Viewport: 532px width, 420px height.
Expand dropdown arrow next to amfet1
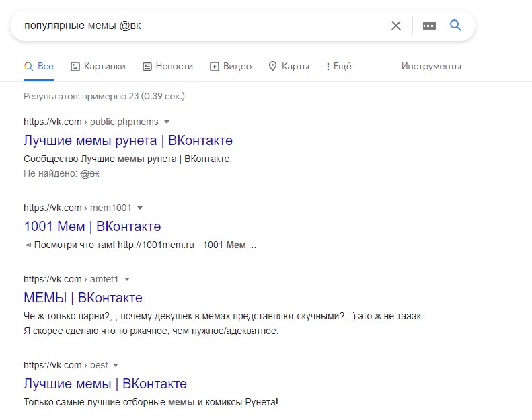[127, 279]
